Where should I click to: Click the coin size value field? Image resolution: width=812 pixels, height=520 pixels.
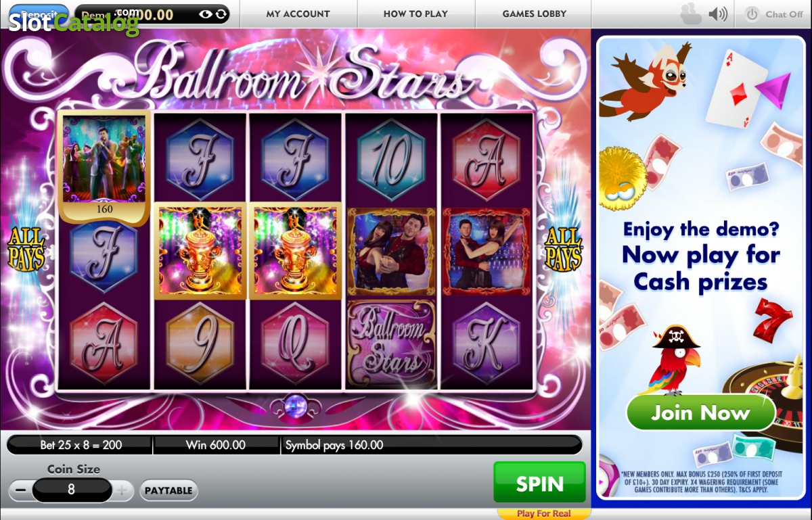pyautogui.click(x=72, y=490)
